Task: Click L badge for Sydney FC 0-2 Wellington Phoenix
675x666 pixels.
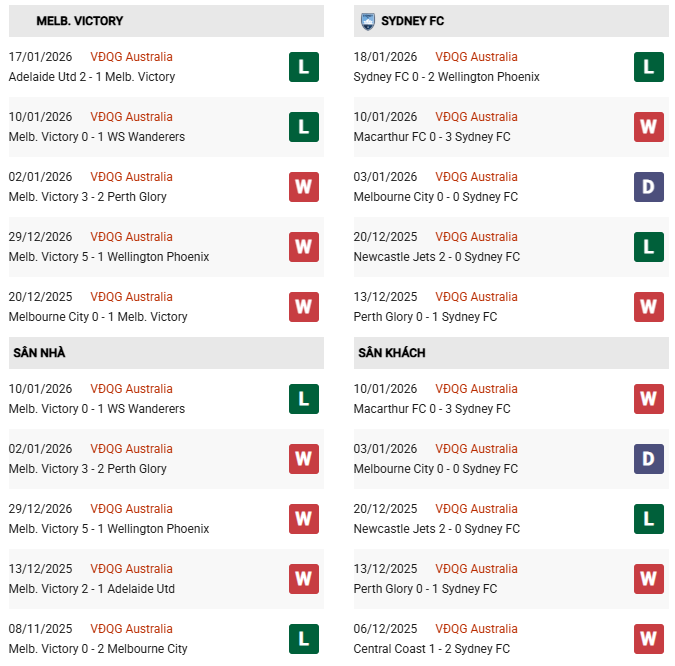Action: coord(649,67)
